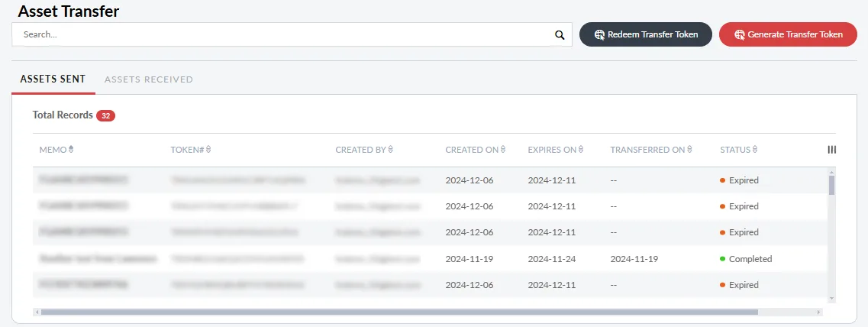Sort by Token# column sort icon

tap(208, 150)
